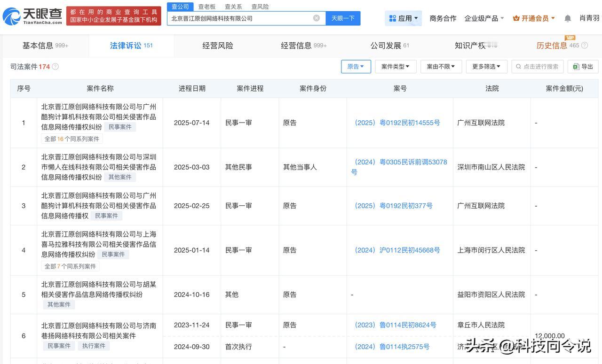Open user profile 肖青羽
Viewport: 602px width, 364px height.
589,18
